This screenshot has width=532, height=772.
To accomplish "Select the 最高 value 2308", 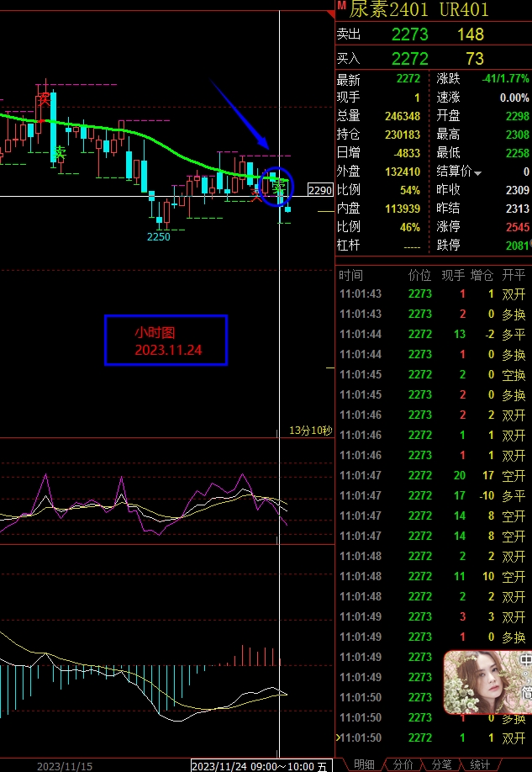I will [518, 135].
